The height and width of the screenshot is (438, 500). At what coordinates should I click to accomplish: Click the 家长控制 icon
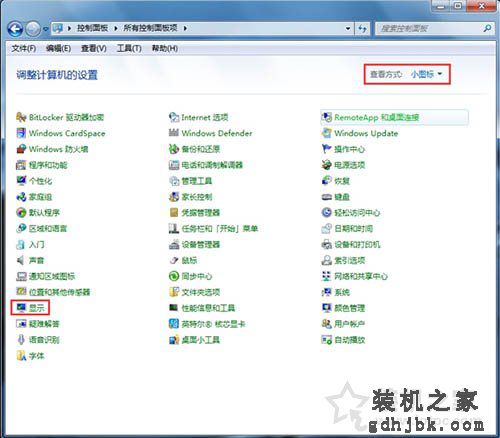click(174, 197)
